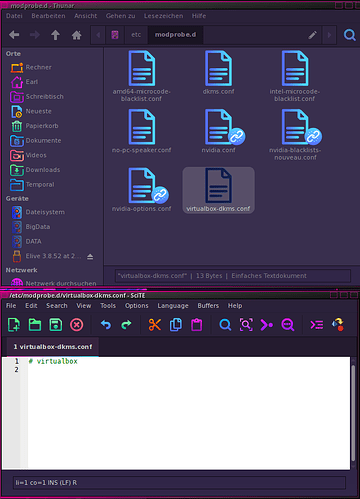Image resolution: width=360 pixels, height=499 pixels.
Task: Open SciTE Buffers menu
Action: click(x=208, y=306)
